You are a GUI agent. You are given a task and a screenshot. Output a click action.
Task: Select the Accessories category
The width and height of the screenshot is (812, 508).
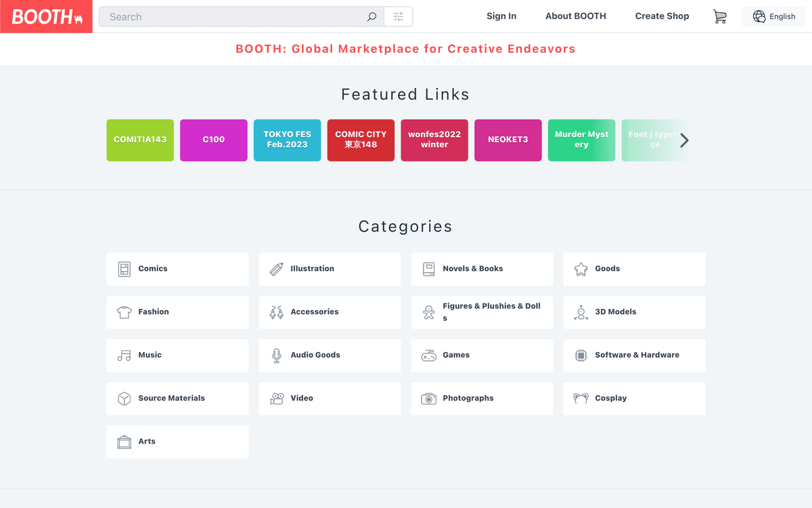(330, 312)
